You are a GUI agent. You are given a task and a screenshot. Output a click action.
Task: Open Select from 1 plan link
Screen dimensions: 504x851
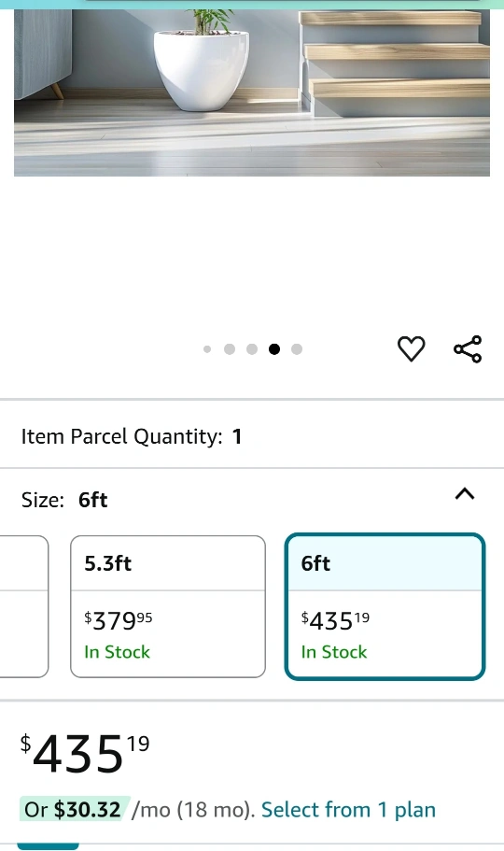tap(348, 810)
